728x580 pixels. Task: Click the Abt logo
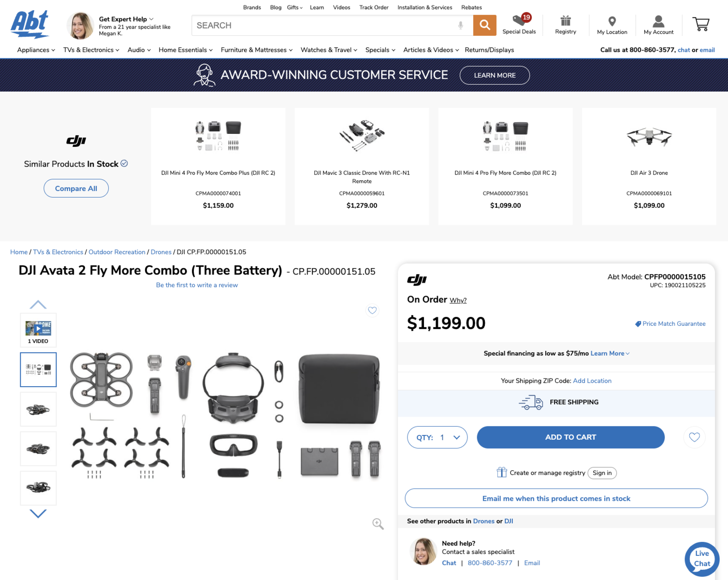(x=30, y=24)
